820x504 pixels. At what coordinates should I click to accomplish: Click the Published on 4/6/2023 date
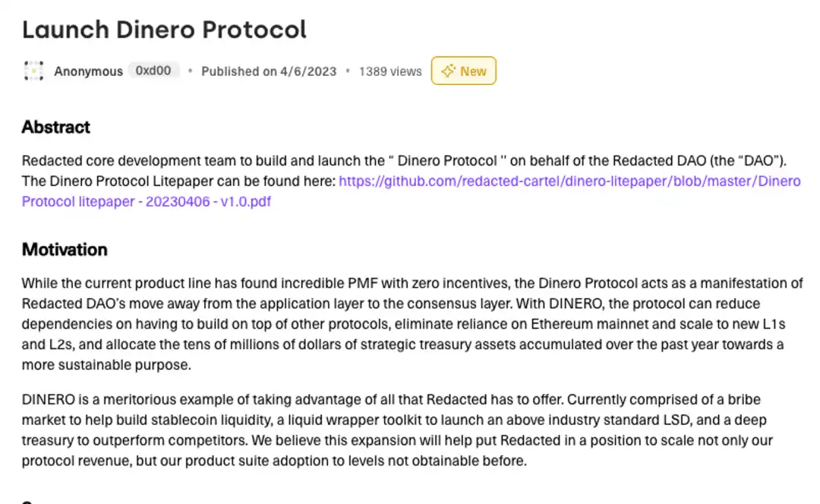pyautogui.click(x=269, y=71)
